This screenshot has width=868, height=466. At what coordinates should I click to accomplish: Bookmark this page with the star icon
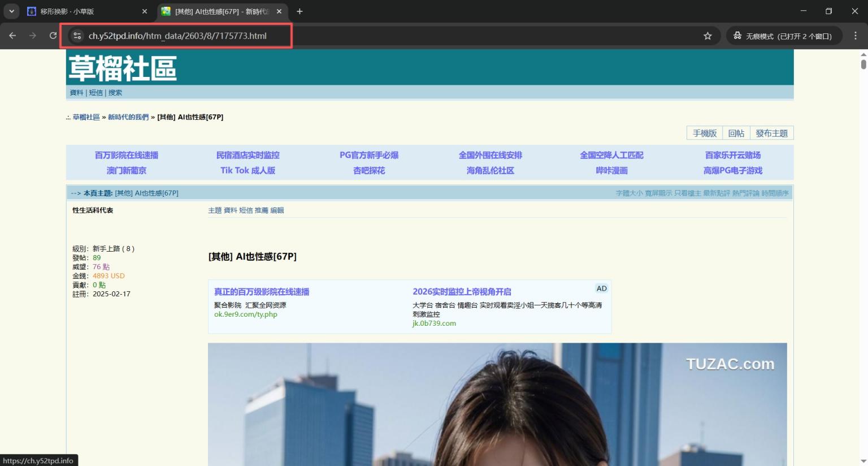pyautogui.click(x=708, y=36)
